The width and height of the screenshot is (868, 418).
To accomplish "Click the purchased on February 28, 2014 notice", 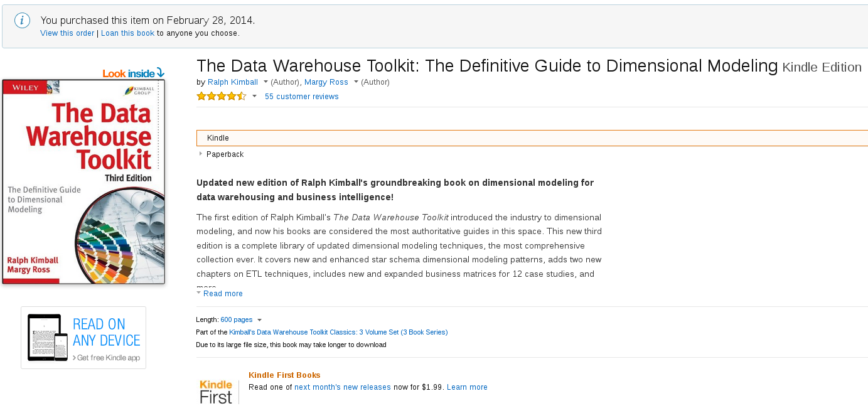I will pyautogui.click(x=147, y=20).
